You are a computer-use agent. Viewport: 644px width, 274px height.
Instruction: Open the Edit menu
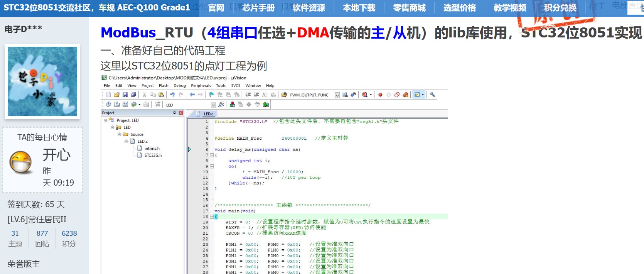pos(119,86)
